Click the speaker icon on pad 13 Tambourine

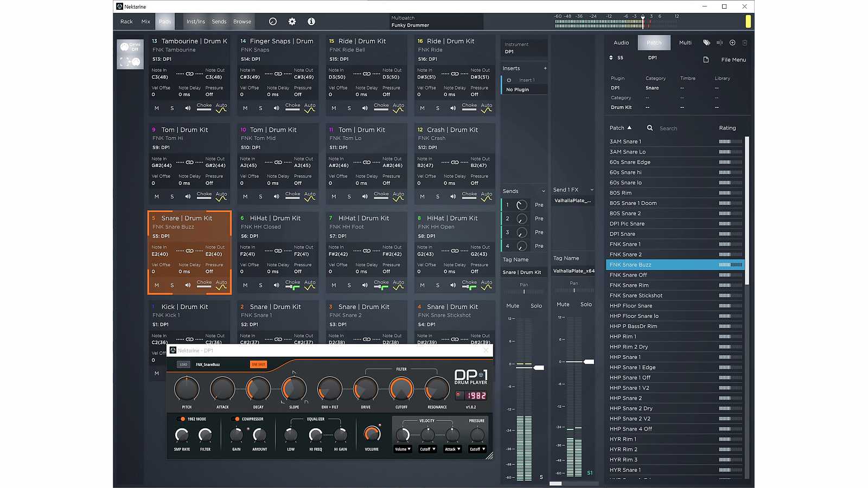tap(188, 108)
